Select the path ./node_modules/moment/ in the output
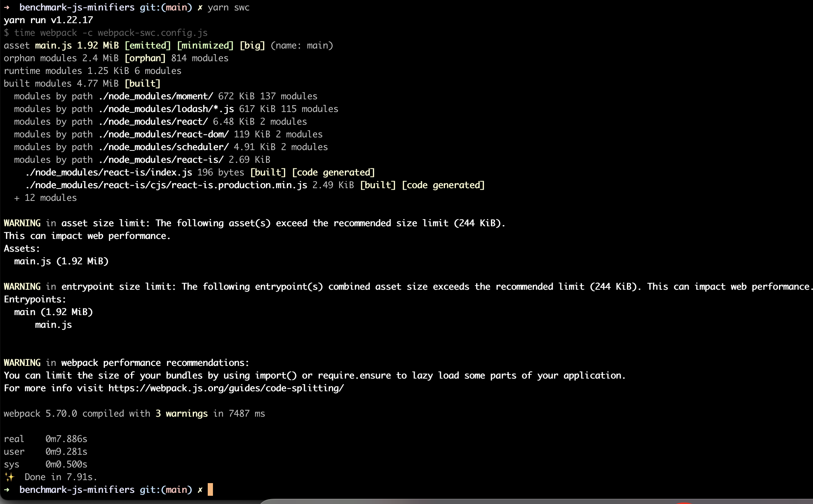813x504 pixels. coord(156,96)
